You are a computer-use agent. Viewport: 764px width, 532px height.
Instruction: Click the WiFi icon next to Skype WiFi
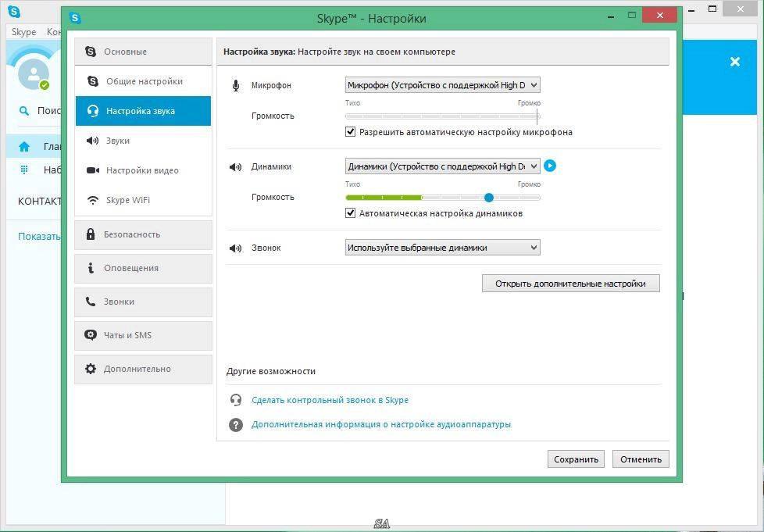(x=93, y=200)
